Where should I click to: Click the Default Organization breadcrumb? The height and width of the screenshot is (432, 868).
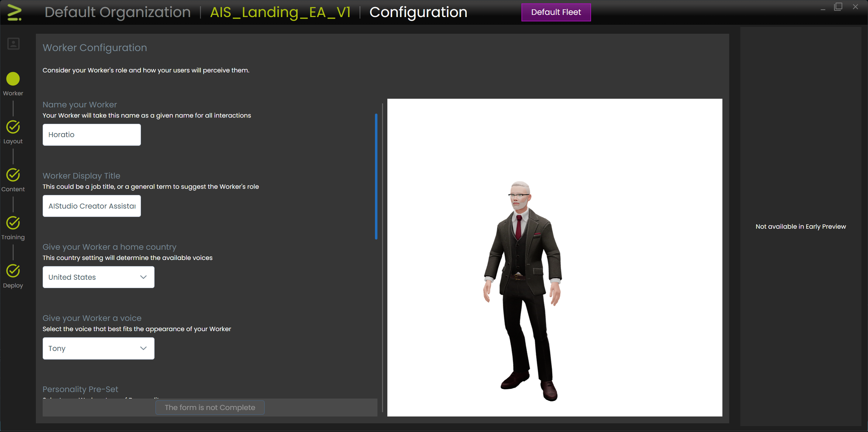118,12
